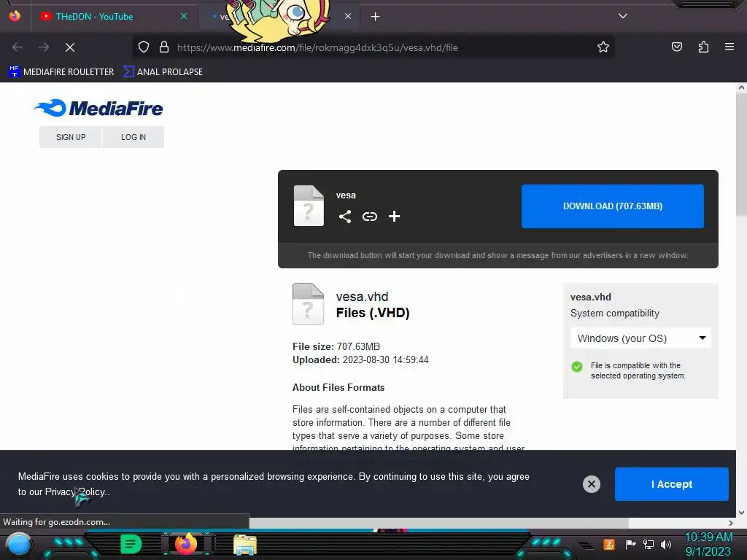The height and width of the screenshot is (560, 747).
Task: Open the green notes app in taskbar
Action: coord(131,544)
